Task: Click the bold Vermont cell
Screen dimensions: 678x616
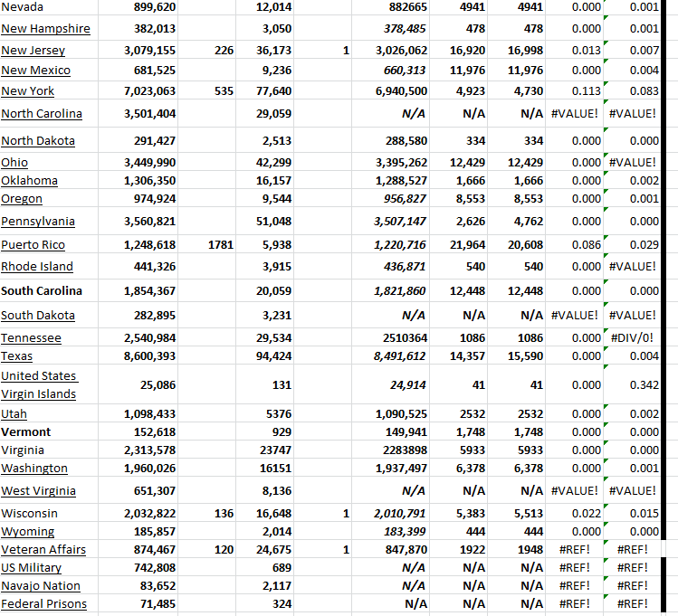Action: (25, 432)
